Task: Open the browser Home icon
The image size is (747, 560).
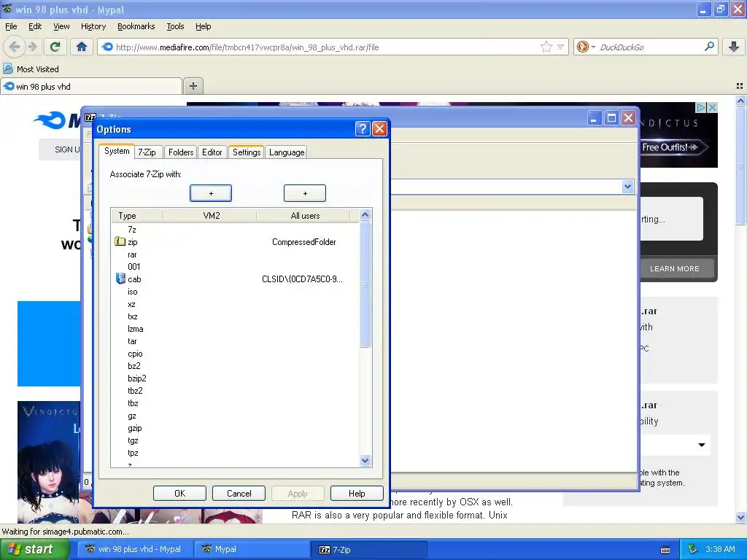Action: click(x=82, y=47)
